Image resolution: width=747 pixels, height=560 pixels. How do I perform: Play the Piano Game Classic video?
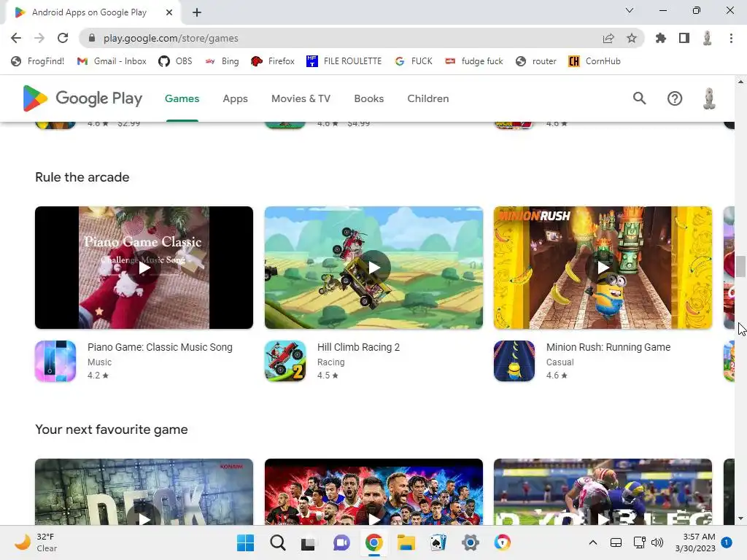(144, 268)
